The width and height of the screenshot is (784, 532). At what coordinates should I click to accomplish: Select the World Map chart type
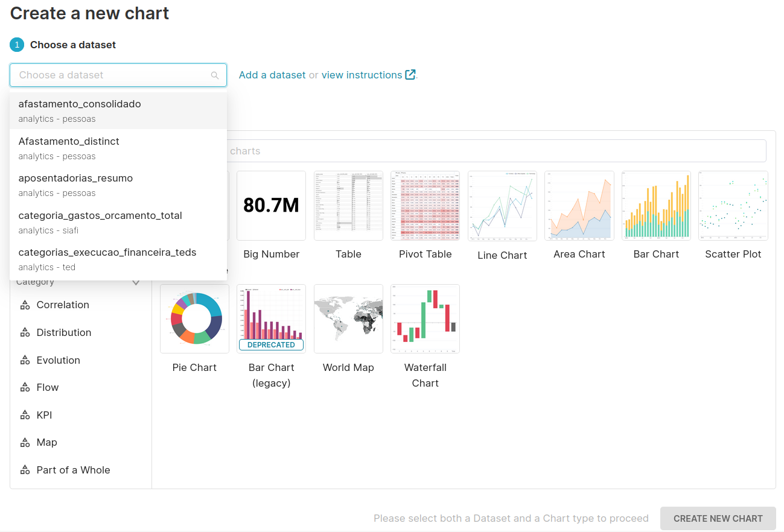coord(348,318)
